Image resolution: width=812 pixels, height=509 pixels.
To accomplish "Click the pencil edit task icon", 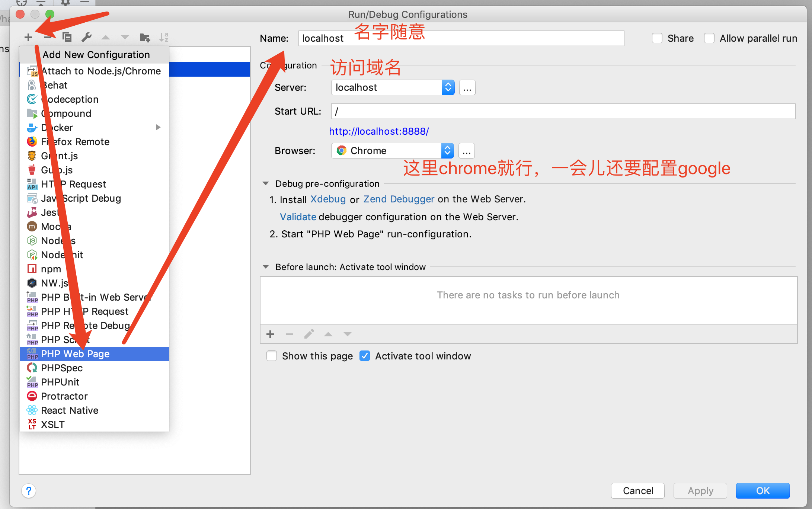I will [x=309, y=334].
